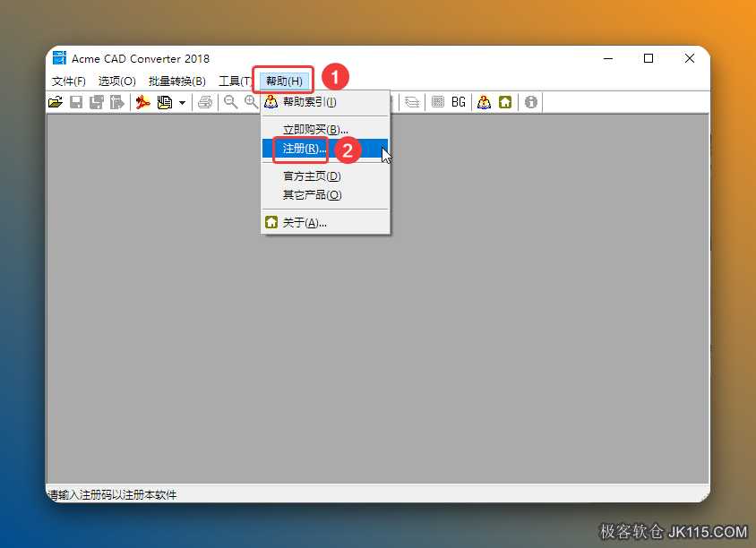This screenshot has width=756, height=548.
Task: Select 注册(R)... menu entry
Action: [325, 149]
